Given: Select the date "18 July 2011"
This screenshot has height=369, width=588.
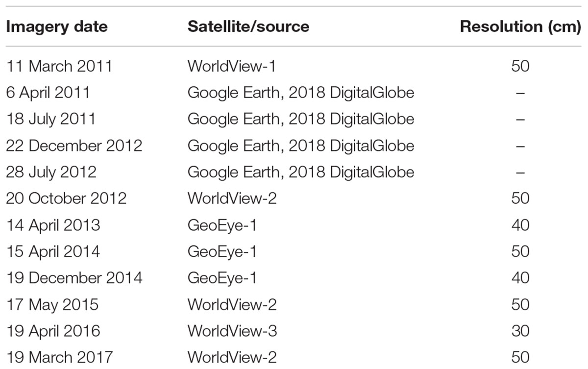Looking at the screenshot, I should [50, 119].
